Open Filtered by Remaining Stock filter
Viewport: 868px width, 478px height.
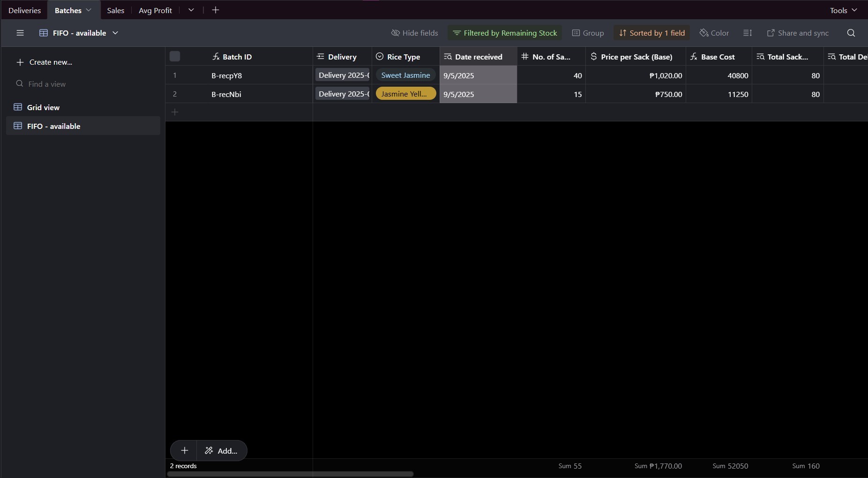click(505, 33)
